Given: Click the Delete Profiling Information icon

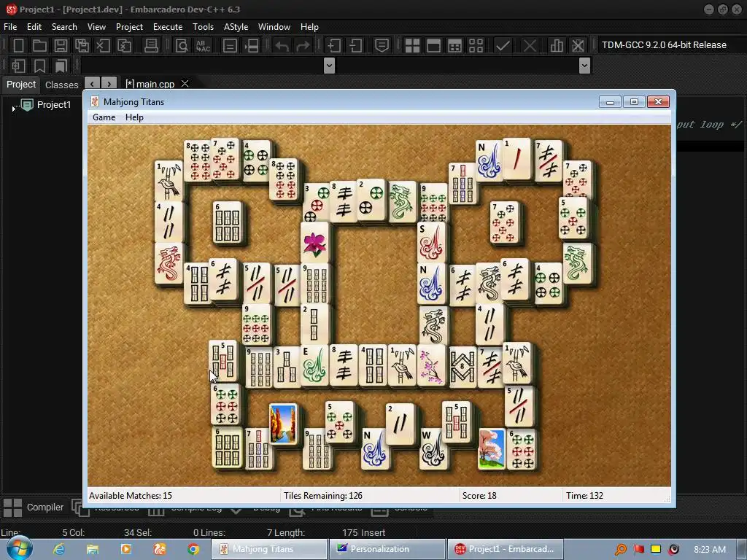Looking at the screenshot, I should 578,46.
